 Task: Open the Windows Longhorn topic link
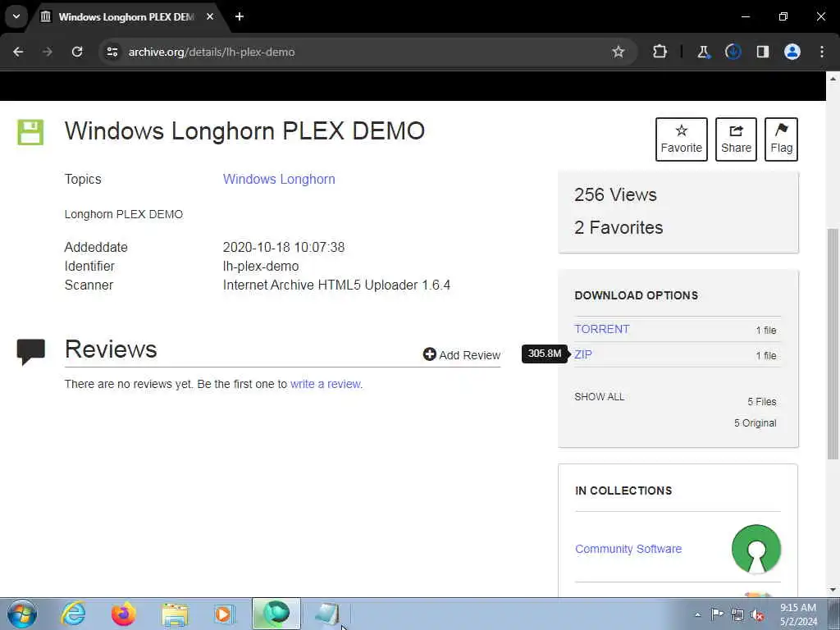click(279, 179)
